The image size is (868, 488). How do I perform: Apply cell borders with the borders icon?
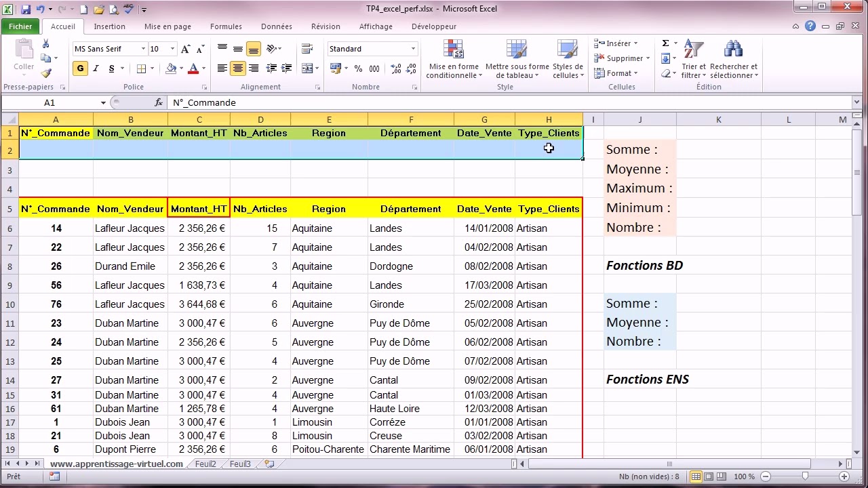pyautogui.click(x=141, y=68)
